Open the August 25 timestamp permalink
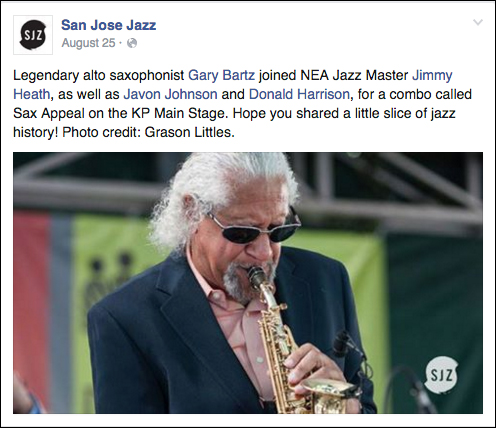 pos(88,43)
